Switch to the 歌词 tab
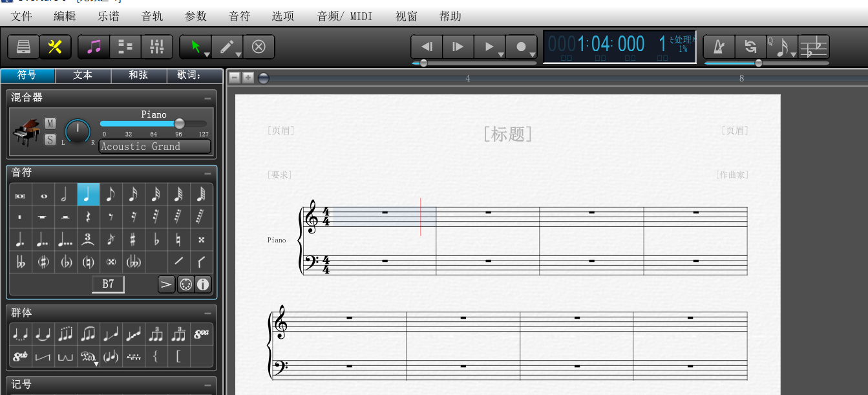This screenshot has height=395, width=868. [194, 75]
